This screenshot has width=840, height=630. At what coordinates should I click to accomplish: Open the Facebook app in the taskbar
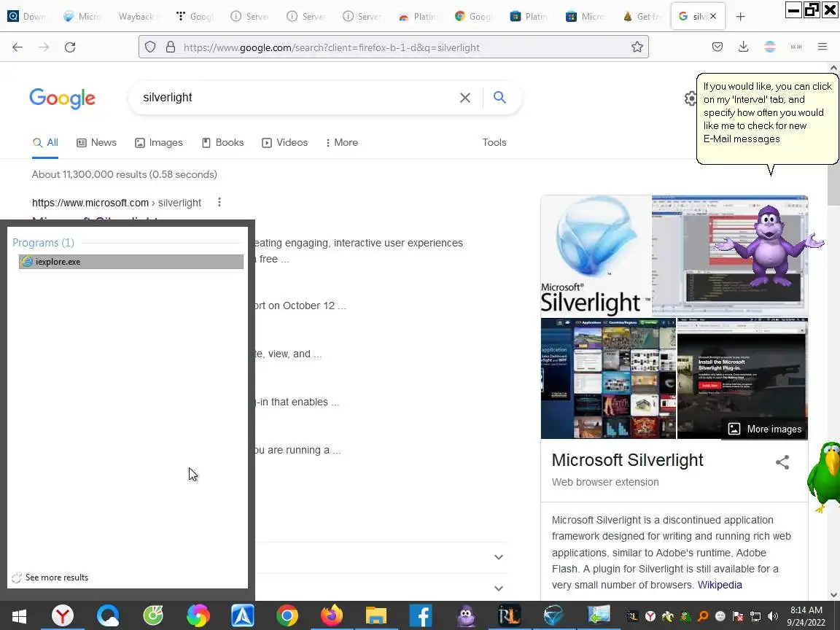pos(421,615)
